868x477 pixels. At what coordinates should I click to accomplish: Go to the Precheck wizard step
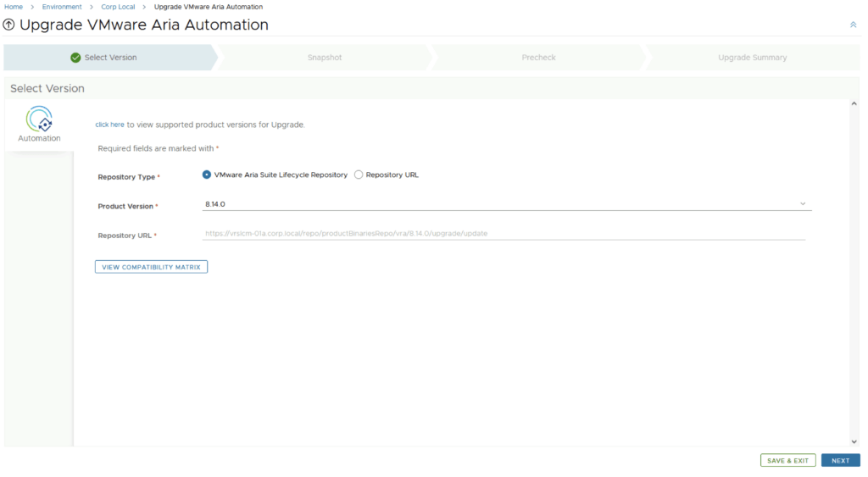coord(538,58)
